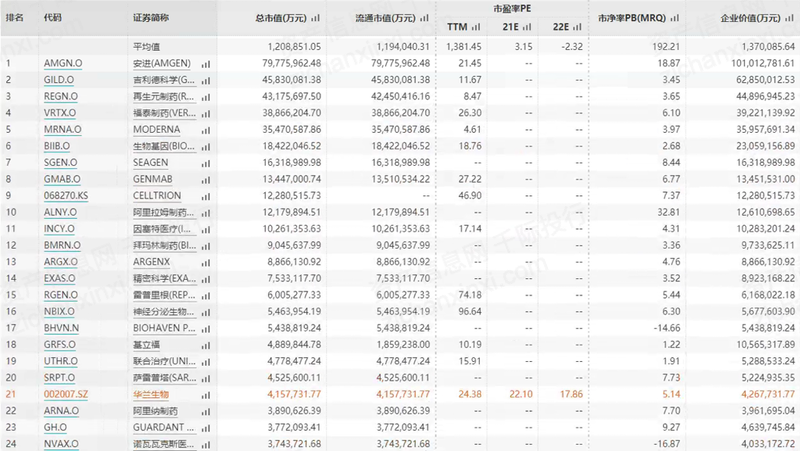Select 基立福 security name cell
Screen dimensions: 800x451
click(146, 345)
